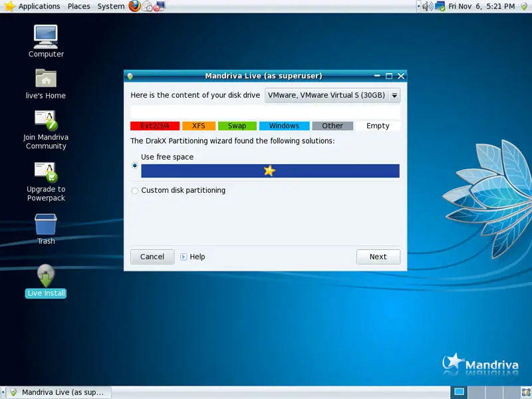Viewport: 532px width, 399px height.
Task: Click the green shutdown icon at top-right
Action: [x=524, y=6]
